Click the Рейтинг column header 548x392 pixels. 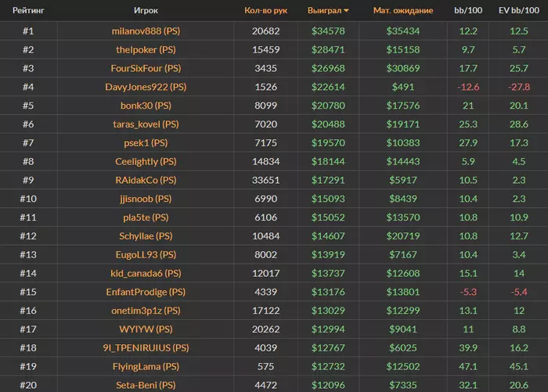coord(27,12)
